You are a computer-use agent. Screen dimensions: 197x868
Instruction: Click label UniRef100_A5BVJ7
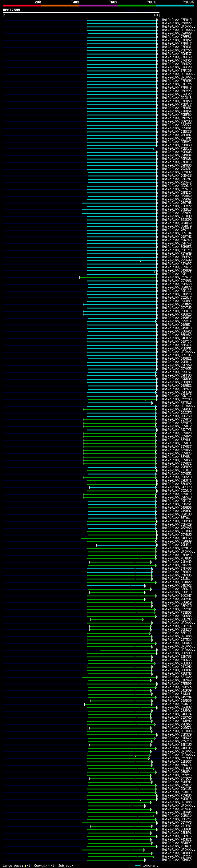(177, 104)
